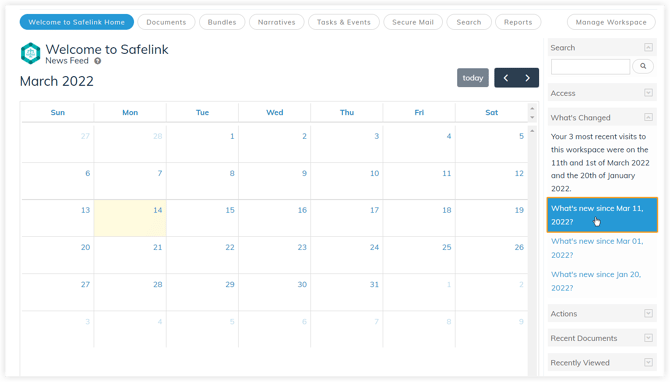Select day 22 in the calendar

(202, 255)
